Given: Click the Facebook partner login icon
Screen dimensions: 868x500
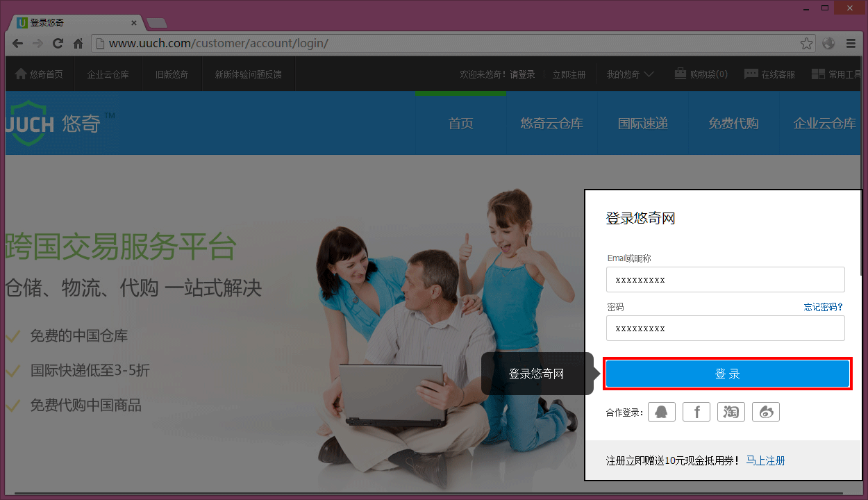Looking at the screenshot, I should pyautogui.click(x=696, y=412).
